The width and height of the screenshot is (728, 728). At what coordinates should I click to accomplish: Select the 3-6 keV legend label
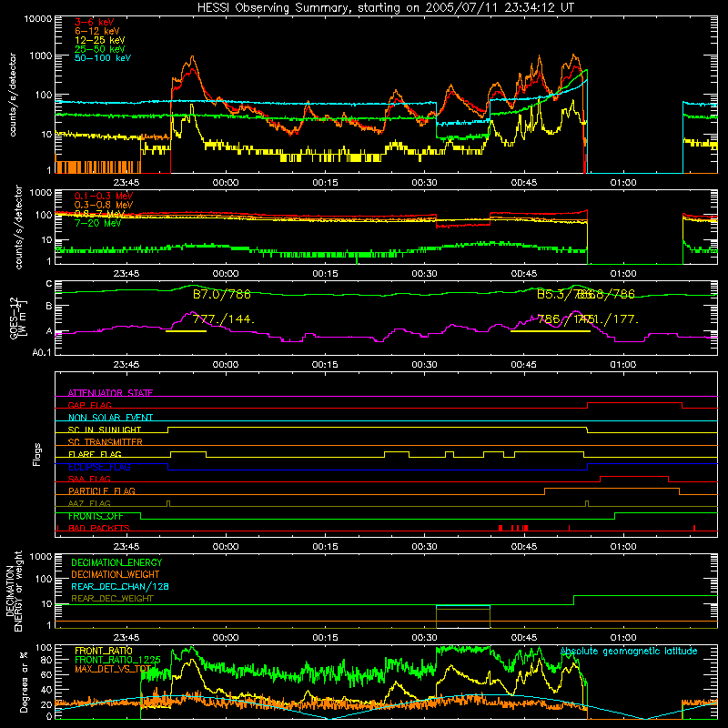tap(95, 22)
